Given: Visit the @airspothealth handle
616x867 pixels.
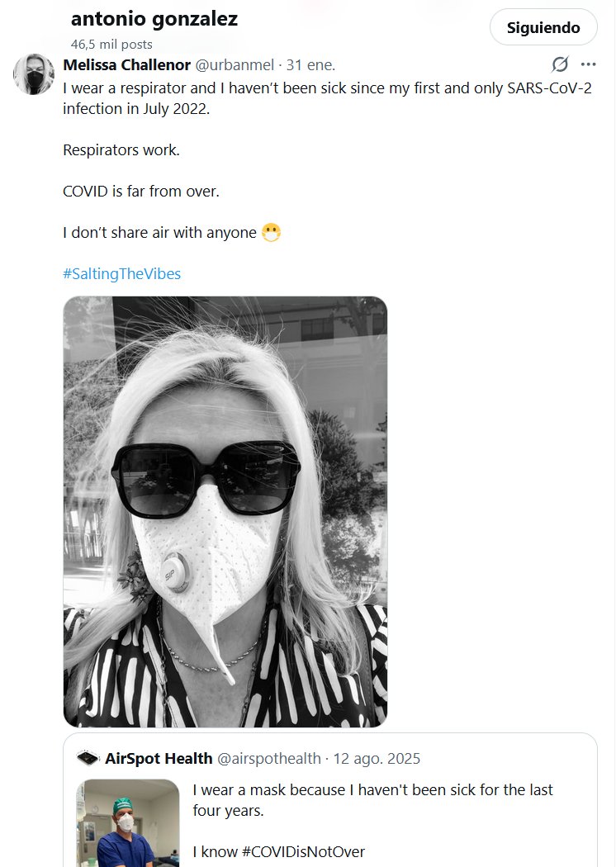Looking at the screenshot, I should click(x=268, y=758).
